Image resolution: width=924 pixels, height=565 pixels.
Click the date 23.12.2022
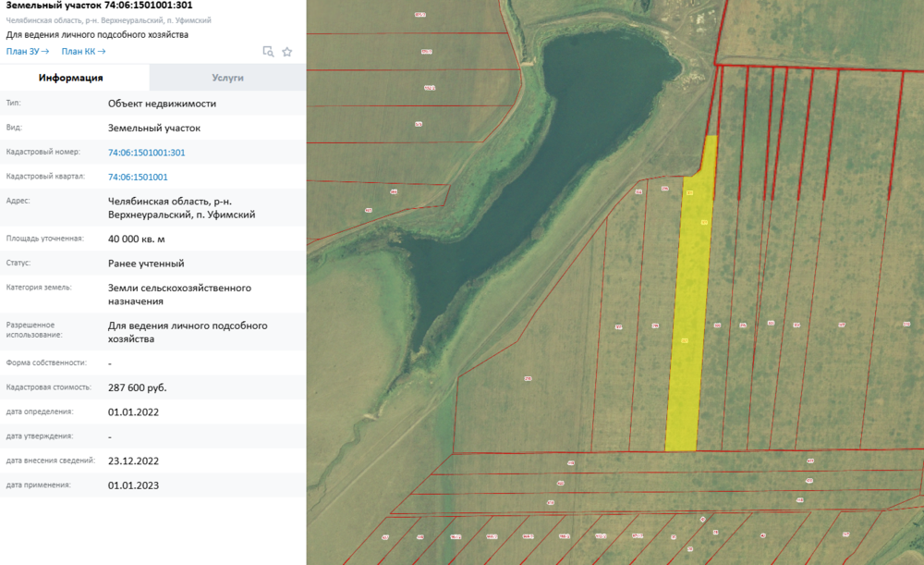click(x=133, y=461)
